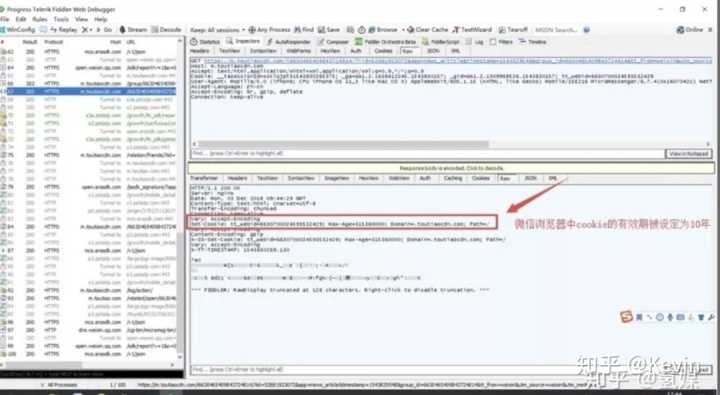
Task: Open the Tools menu
Action: [61, 19]
